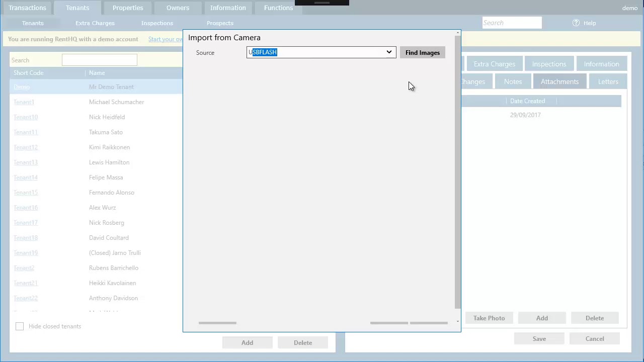Select the Prospects sub-menu item

tap(220, 23)
